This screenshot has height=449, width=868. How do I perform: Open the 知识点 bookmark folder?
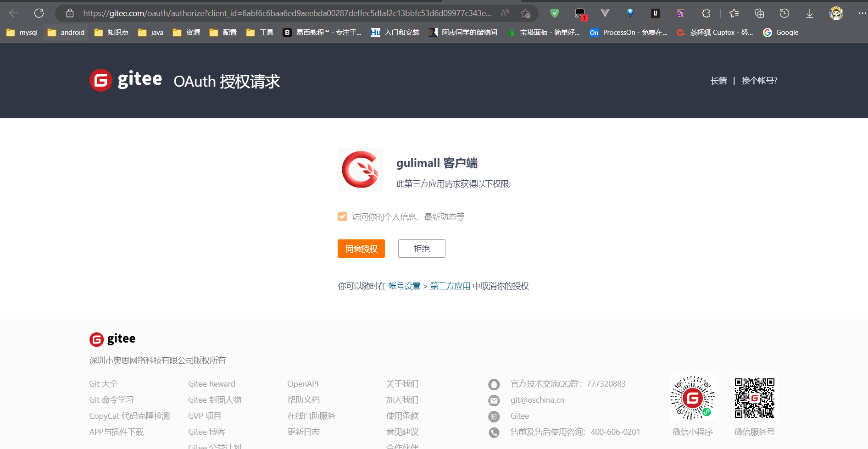point(111,33)
